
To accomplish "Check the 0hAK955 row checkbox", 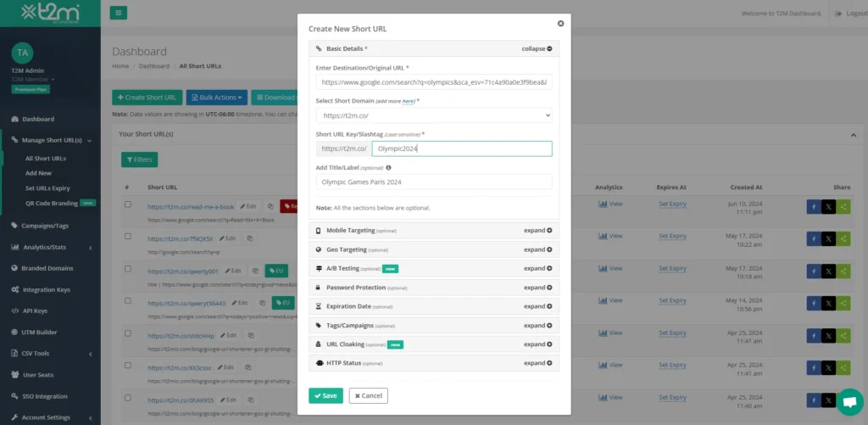I will click(128, 397).
